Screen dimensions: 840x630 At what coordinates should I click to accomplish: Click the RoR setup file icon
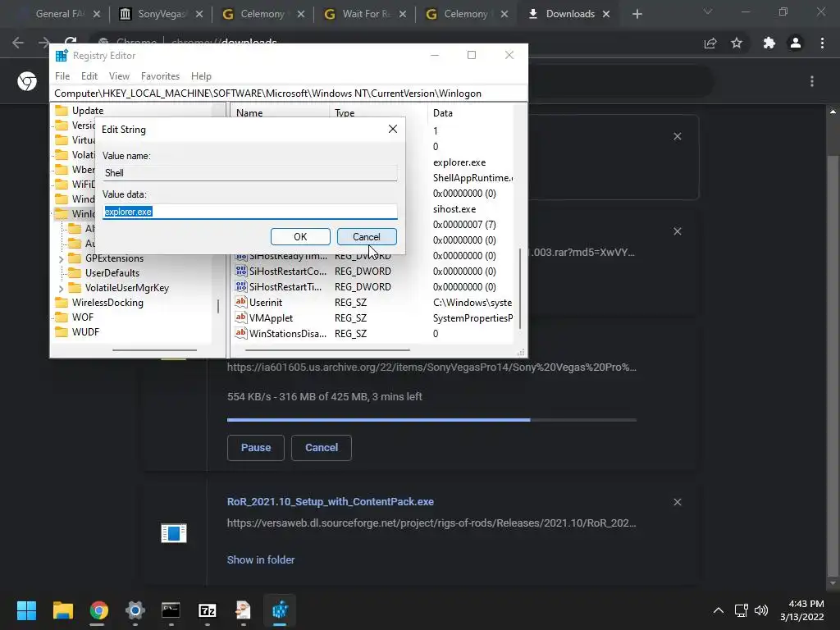coord(174,533)
